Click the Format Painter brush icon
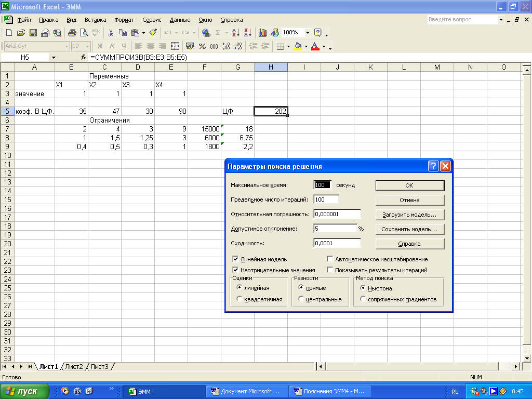 tap(152, 33)
